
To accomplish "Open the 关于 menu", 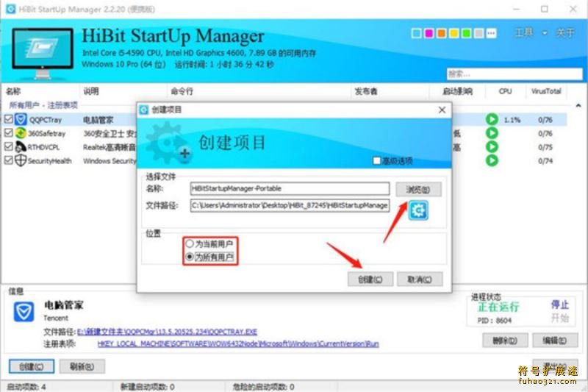I will click(565, 32).
